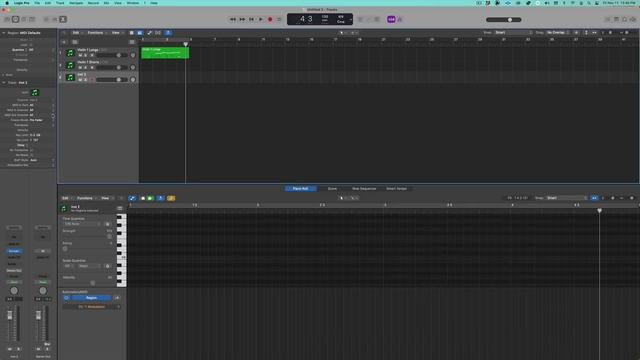Toggle the metronome click button
The image size is (640, 360).
pos(400,19)
